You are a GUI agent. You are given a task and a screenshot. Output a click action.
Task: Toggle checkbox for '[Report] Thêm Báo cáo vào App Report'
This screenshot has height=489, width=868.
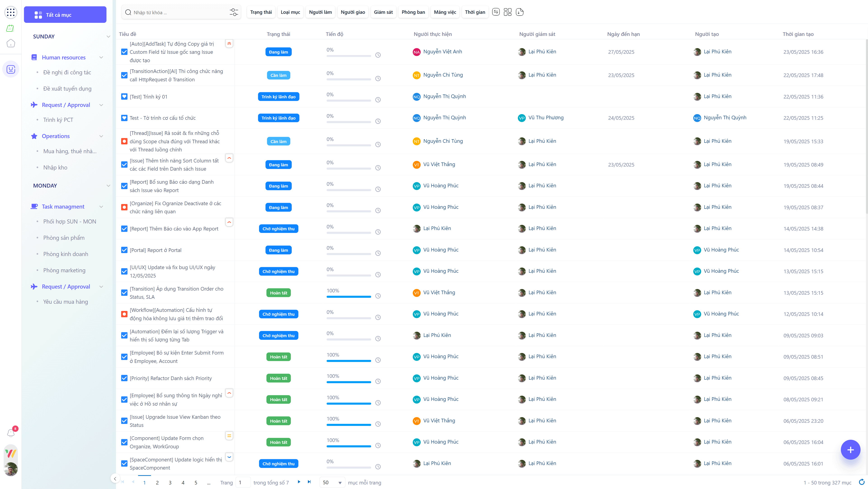coord(124,229)
